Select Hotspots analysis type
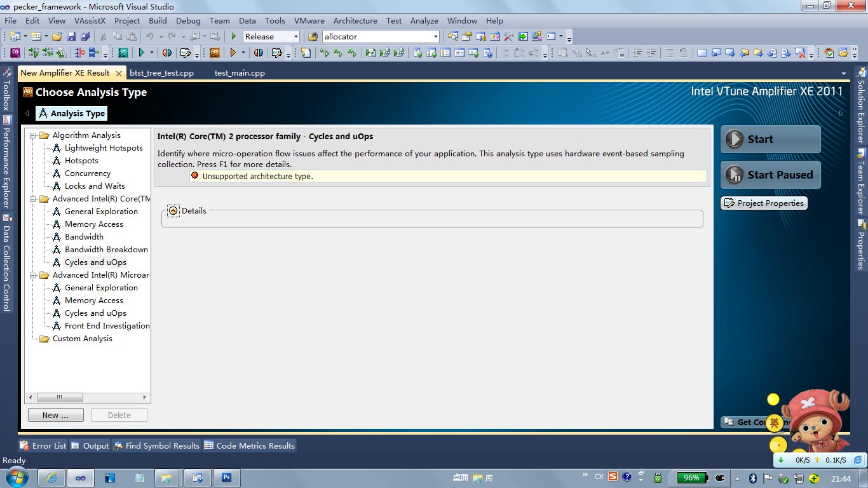The width and height of the screenshot is (868, 488). (x=81, y=161)
